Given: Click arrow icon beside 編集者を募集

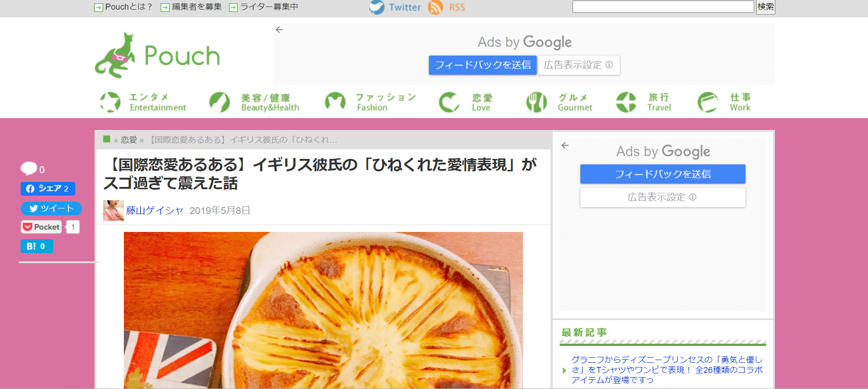Looking at the screenshot, I should (x=165, y=7).
